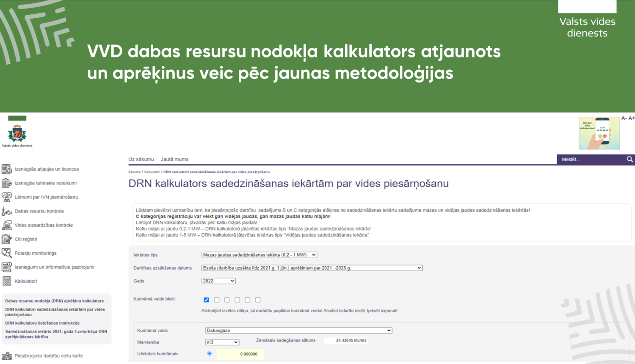Select the Piesārņojošo darbību vietu karte icon

pyautogui.click(x=7, y=356)
